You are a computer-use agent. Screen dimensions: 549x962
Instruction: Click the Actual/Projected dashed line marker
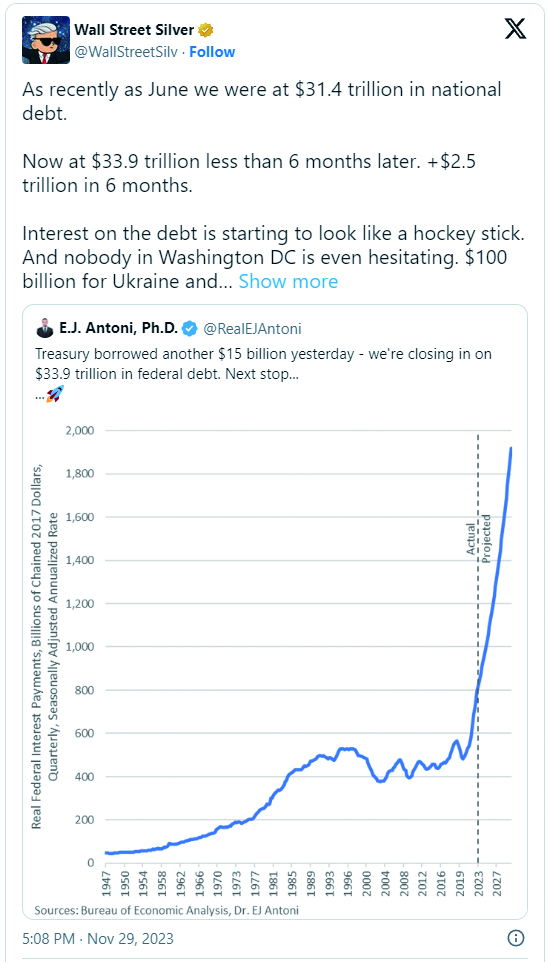(478, 648)
